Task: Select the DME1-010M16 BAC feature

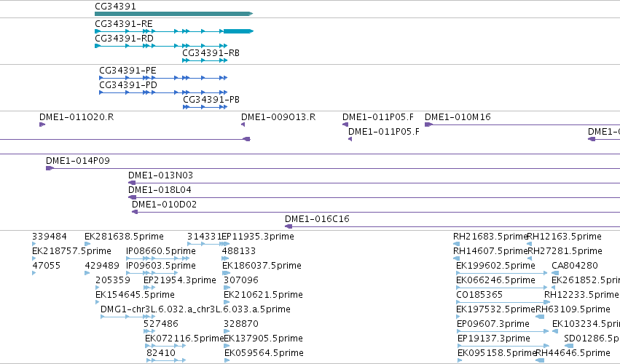Action: [x=522, y=125]
